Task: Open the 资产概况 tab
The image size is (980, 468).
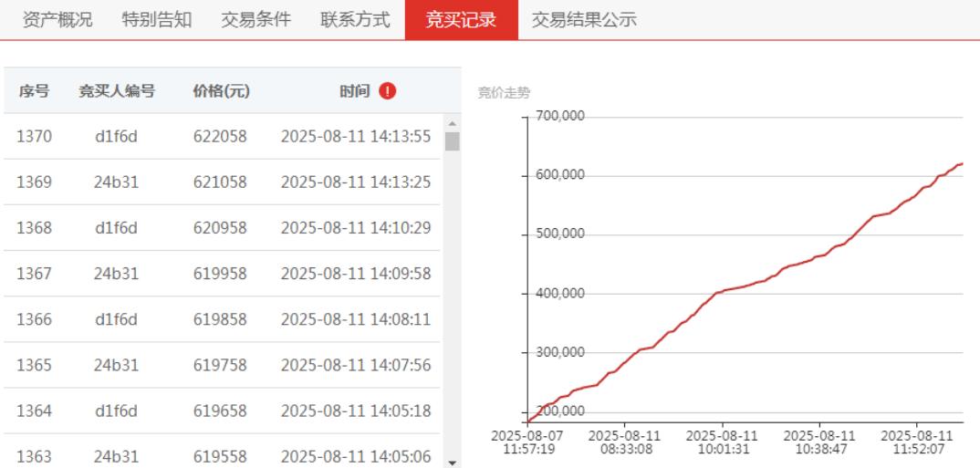Action: pyautogui.click(x=57, y=20)
